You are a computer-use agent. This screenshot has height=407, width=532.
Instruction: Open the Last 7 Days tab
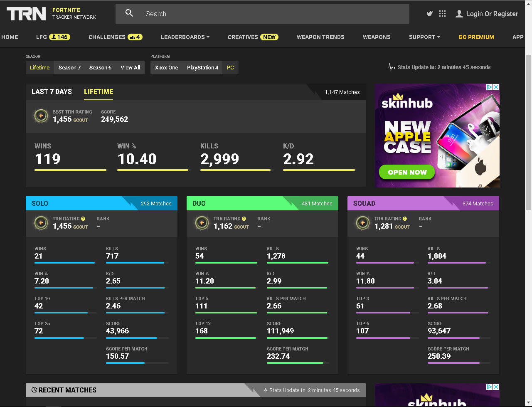coord(52,91)
